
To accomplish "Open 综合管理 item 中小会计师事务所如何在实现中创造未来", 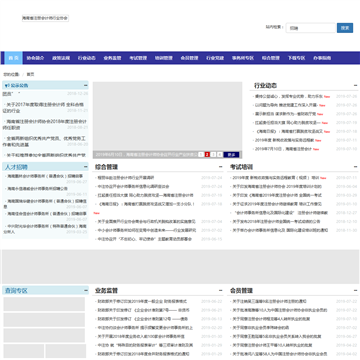I will click(147, 230).
